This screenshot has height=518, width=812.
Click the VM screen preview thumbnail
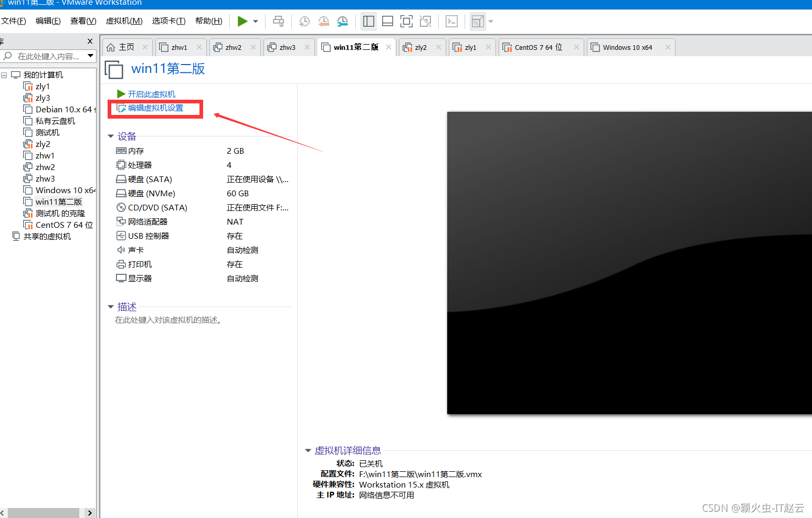[629, 263]
